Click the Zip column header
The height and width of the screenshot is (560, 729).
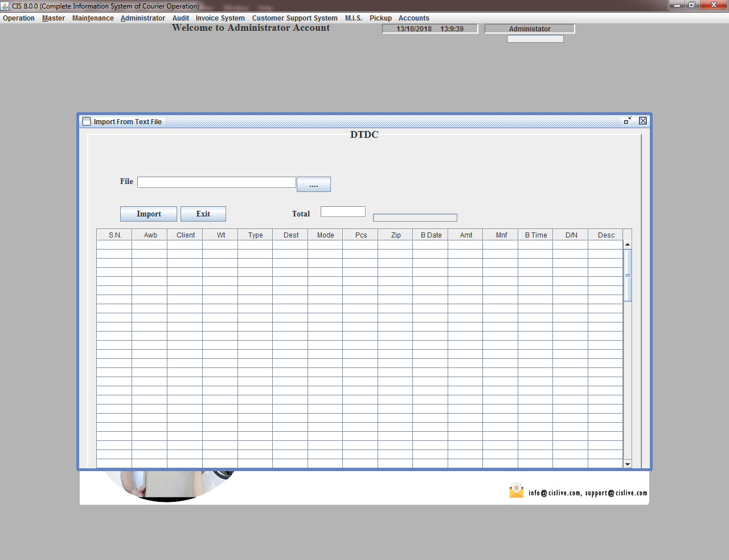pyautogui.click(x=396, y=235)
